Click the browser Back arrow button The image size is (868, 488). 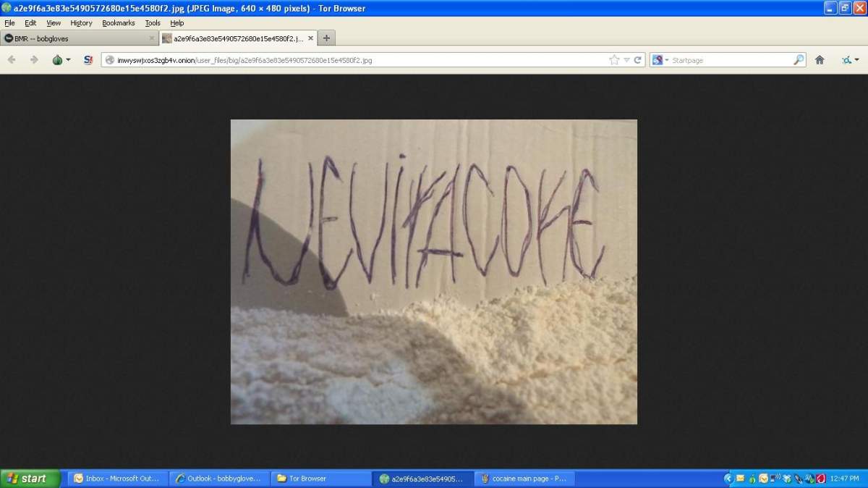tap(12, 60)
